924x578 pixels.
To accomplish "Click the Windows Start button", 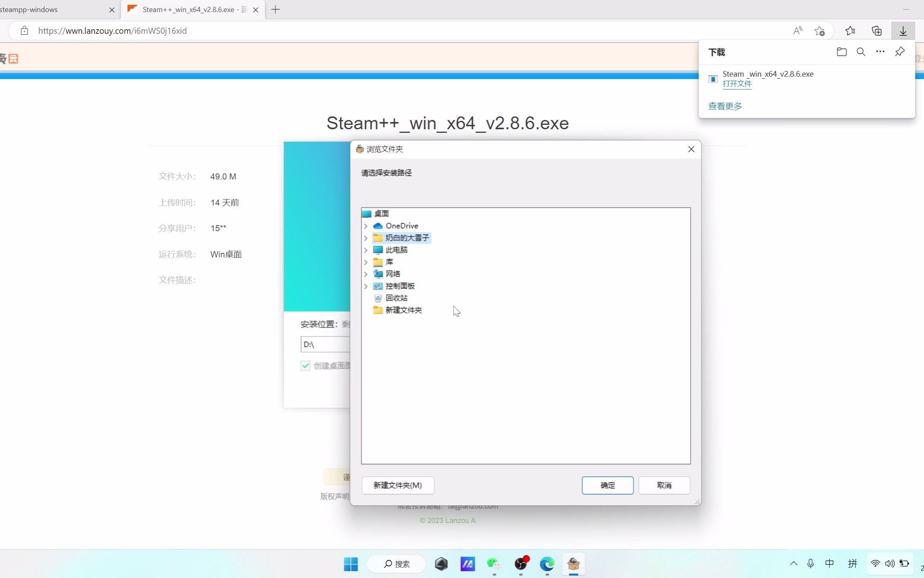I will (x=351, y=564).
